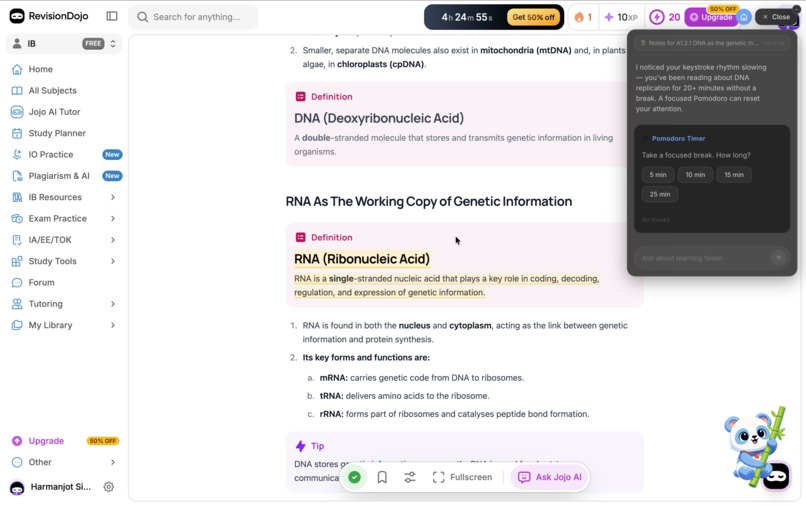Select the 5 min break option
Viewport: 806px width, 506px height.
point(657,175)
